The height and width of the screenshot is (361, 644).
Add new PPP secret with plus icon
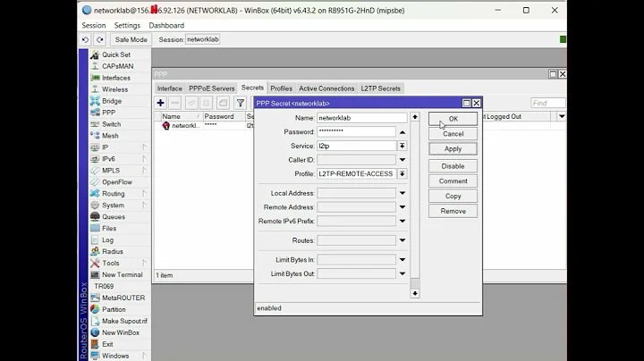(161, 103)
